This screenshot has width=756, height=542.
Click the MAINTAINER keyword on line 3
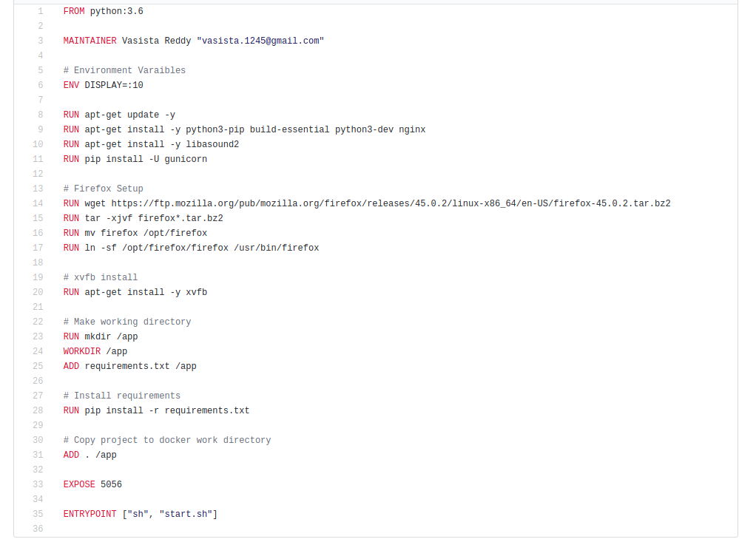tap(88, 41)
